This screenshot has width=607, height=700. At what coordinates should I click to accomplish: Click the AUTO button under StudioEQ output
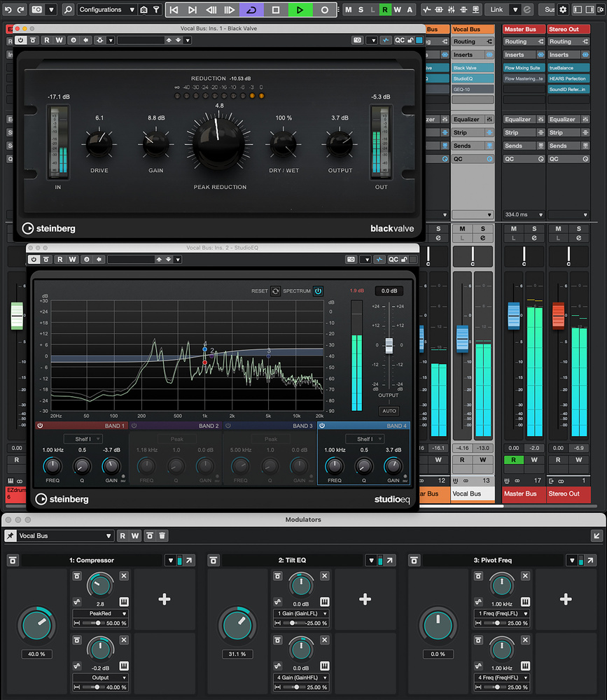(x=389, y=411)
